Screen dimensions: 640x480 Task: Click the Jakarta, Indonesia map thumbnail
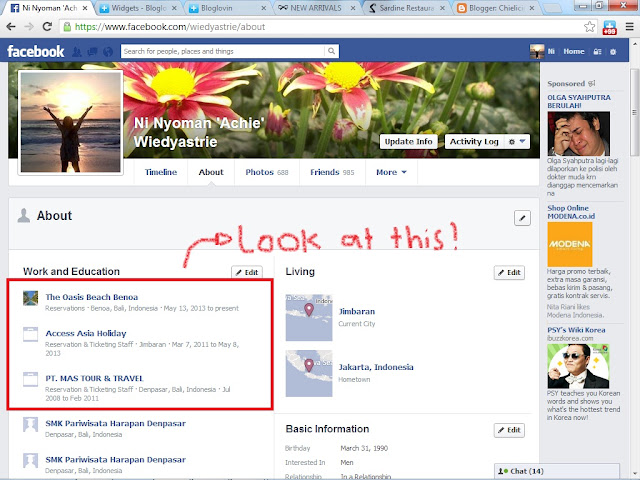click(x=309, y=373)
